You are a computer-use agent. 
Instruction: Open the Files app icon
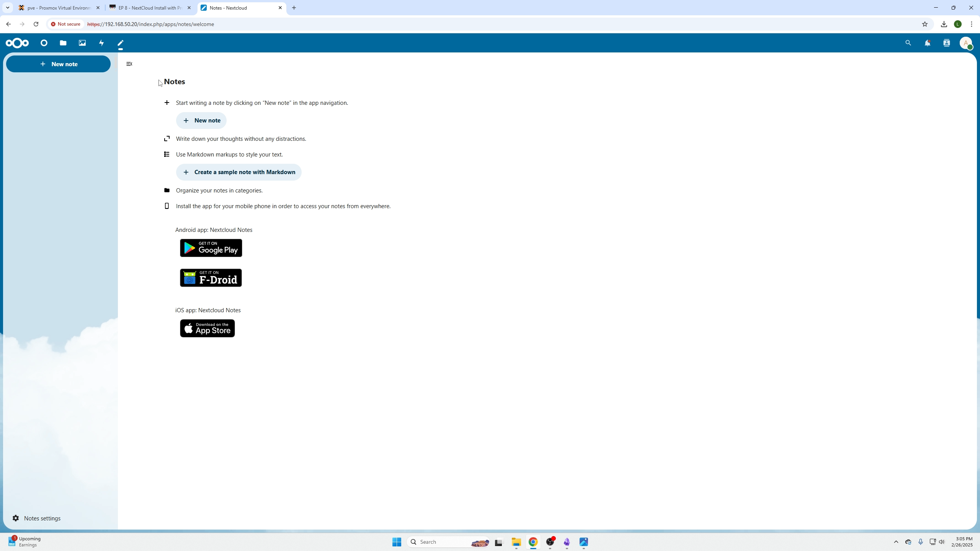(63, 43)
